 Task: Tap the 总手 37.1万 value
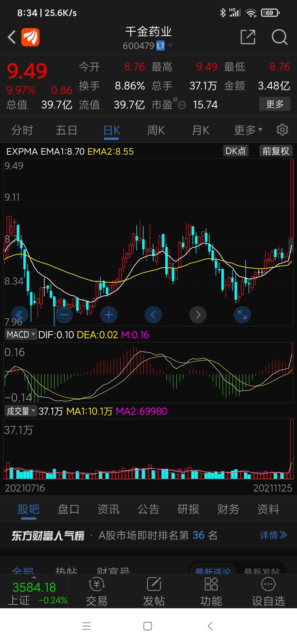204,86
